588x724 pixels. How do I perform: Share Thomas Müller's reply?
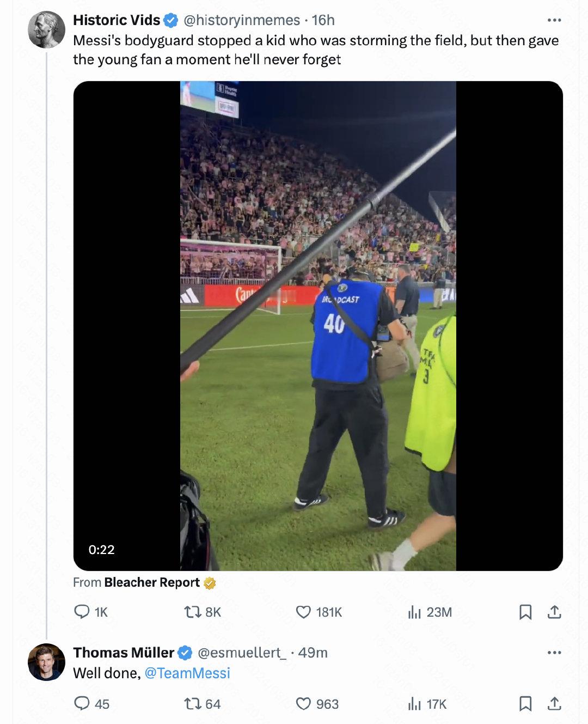tap(554, 704)
